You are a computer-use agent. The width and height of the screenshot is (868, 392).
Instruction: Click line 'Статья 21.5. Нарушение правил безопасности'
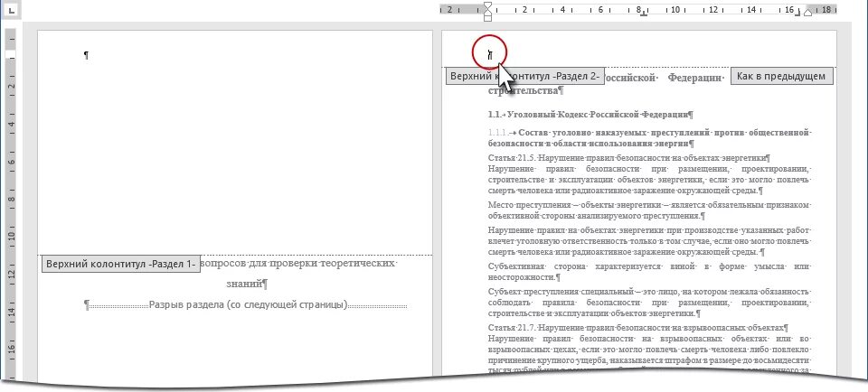click(x=629, y=157)
